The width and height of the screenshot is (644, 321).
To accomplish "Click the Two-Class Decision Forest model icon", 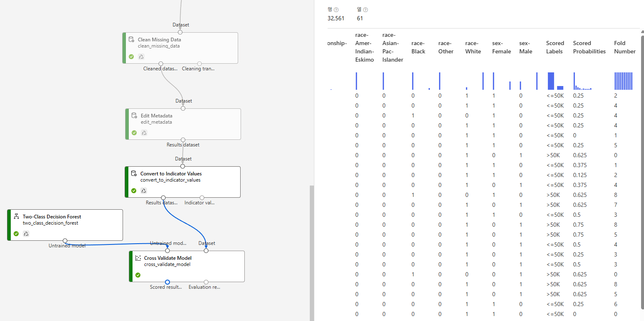I will pyautogui.click(x=16, y=217).
